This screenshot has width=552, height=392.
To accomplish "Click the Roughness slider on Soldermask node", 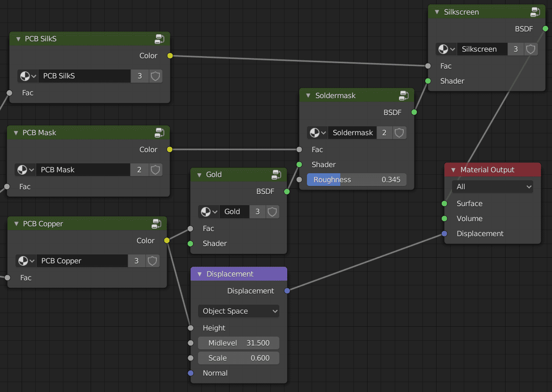I will pos(357,180).
